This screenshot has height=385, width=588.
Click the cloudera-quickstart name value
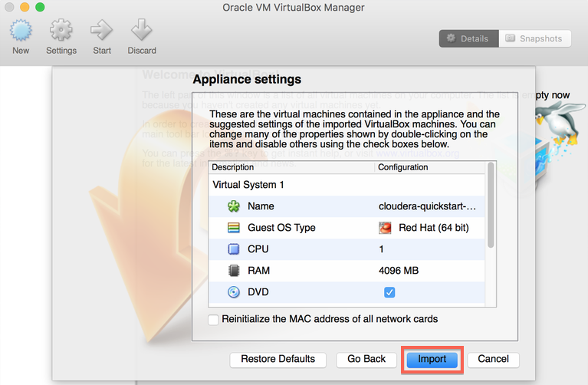[428, 206]
